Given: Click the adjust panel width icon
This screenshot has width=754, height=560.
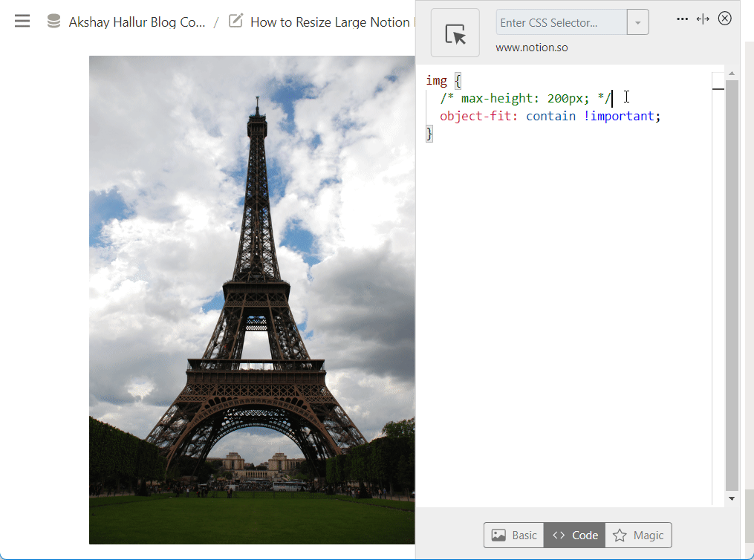Looking at the screenshot, I should coord(703,19).
